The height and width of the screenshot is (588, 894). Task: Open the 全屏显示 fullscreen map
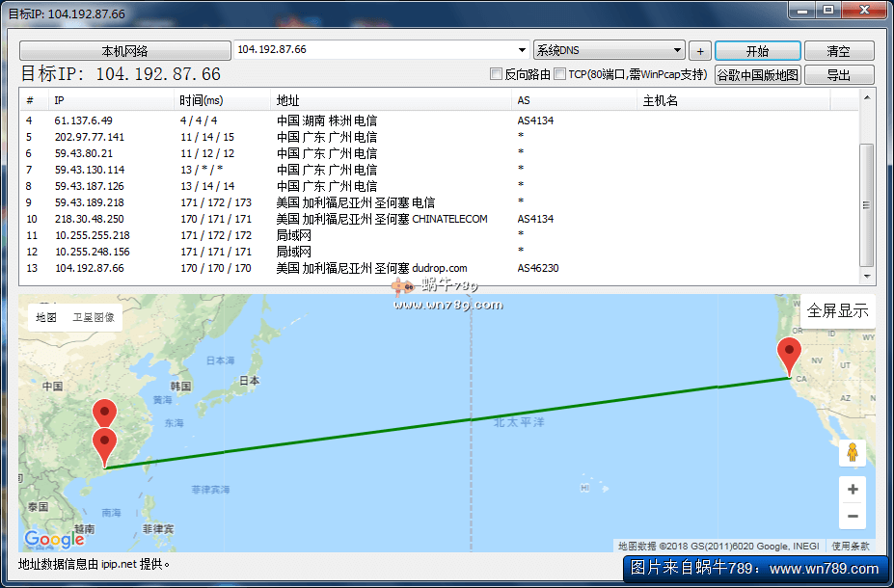click(x=837, y=310)
